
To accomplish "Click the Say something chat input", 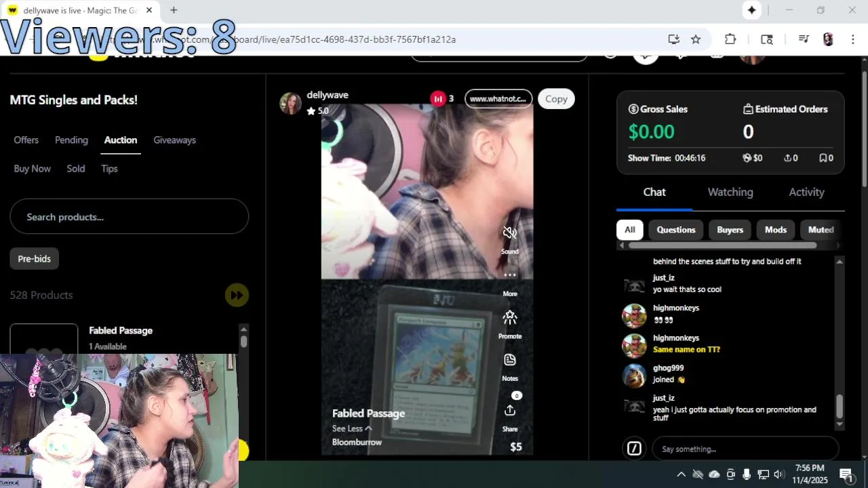I will (745, 449).
